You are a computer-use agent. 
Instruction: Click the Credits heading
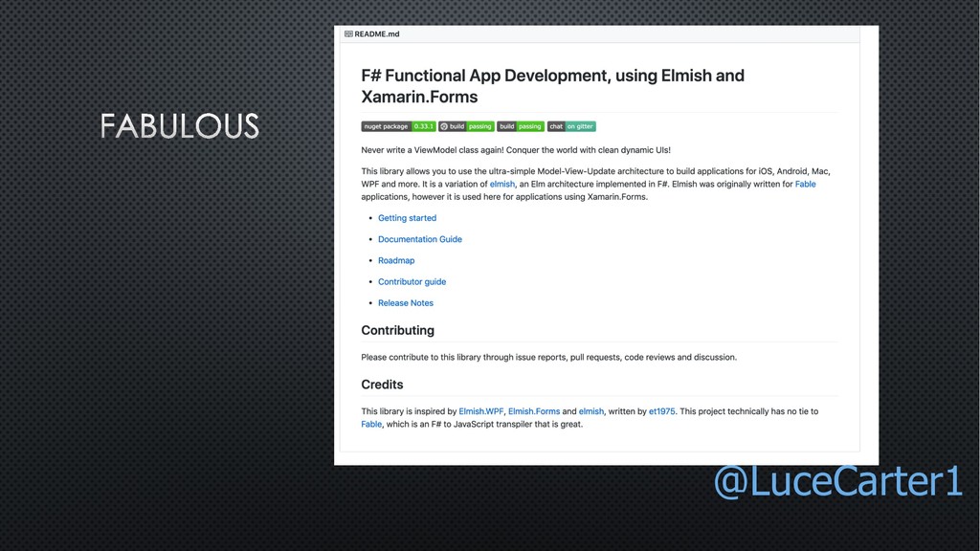tap(382, 385)
